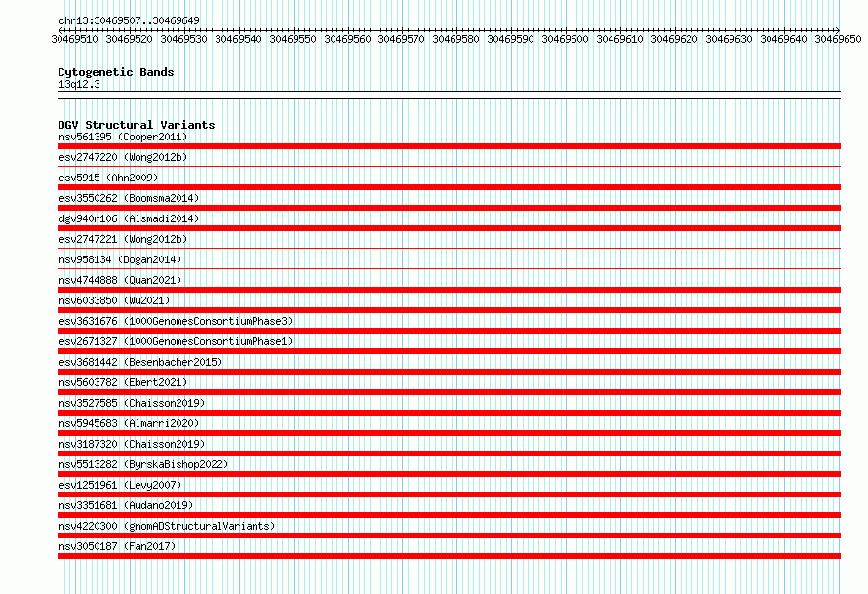Select the nsv3187320 (Chaisson2019) label

click(x=132, y=444)
